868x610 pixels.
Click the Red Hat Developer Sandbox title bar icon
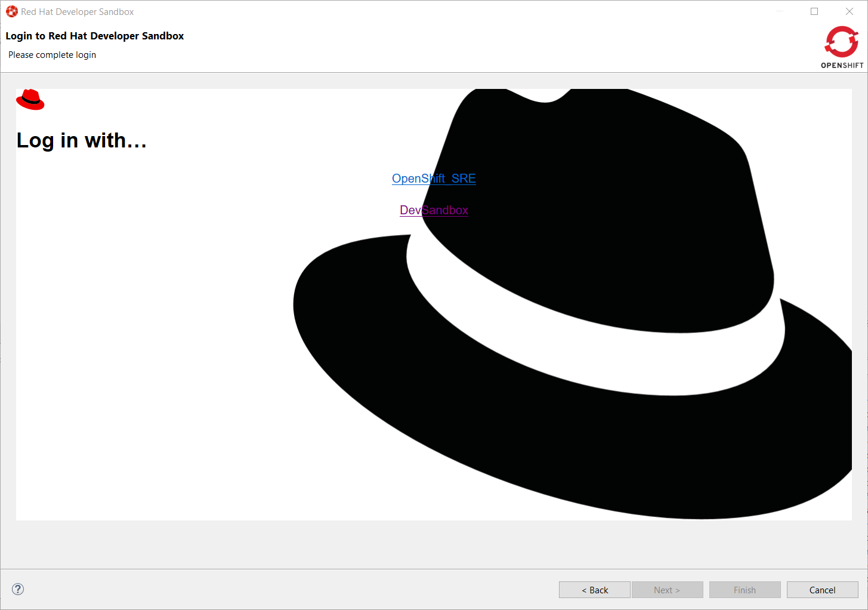coord(11,11)
